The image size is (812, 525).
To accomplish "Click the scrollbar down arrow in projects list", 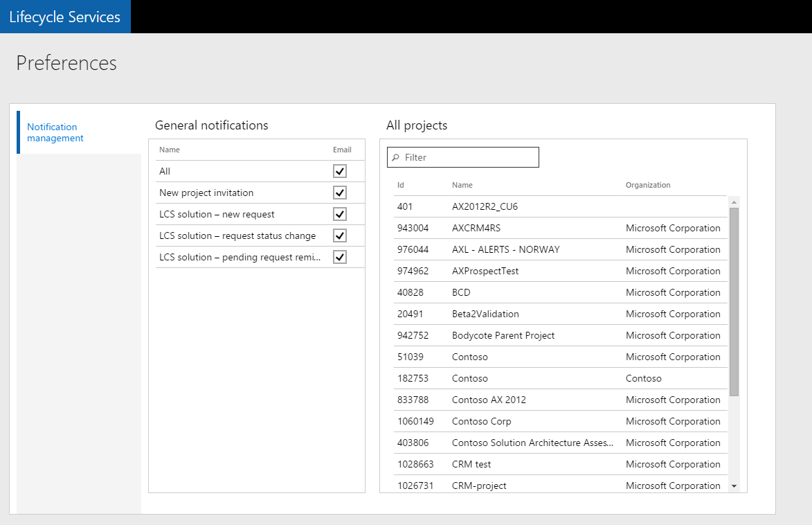I will pyautogui.click(x=734, y=486).
